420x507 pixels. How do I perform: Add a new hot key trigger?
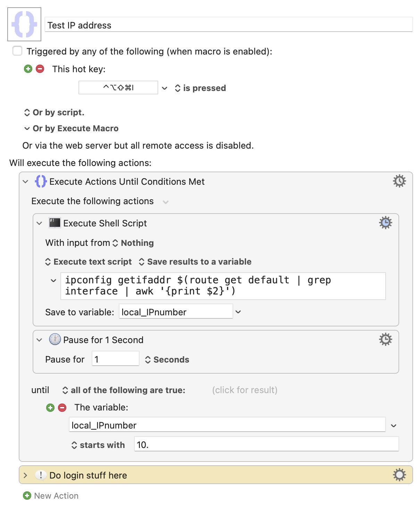tap(28, 69)
